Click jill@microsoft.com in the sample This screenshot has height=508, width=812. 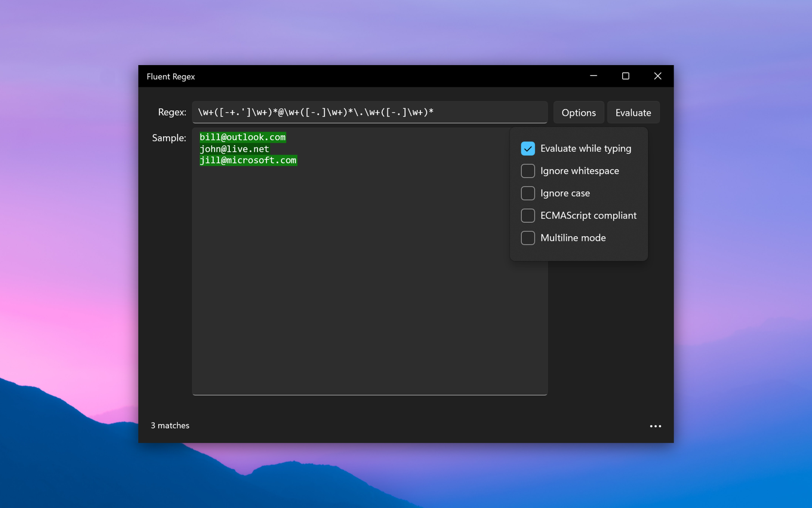(248, 160)
